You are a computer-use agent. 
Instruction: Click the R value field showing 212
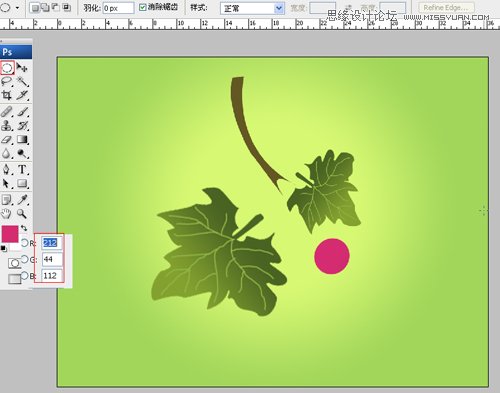tap(52, 243)
